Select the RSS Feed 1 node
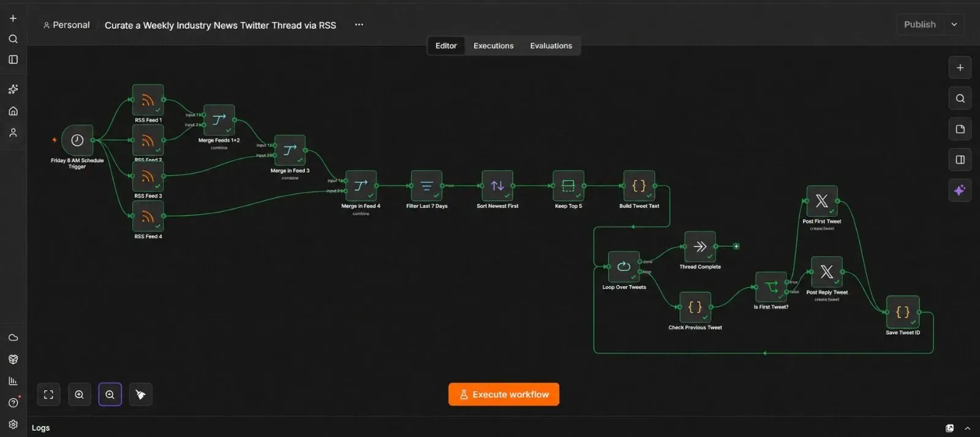980x437 pixels. coord(148,100)
